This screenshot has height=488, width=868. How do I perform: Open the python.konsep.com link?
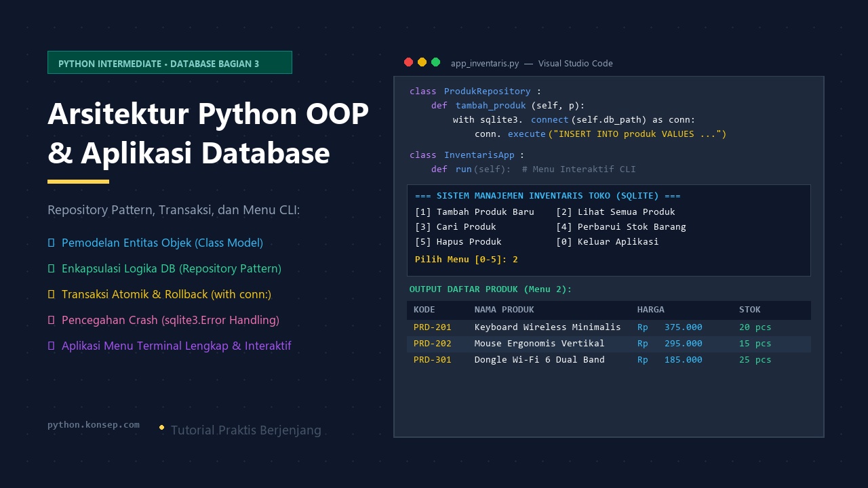pos(94,425)
